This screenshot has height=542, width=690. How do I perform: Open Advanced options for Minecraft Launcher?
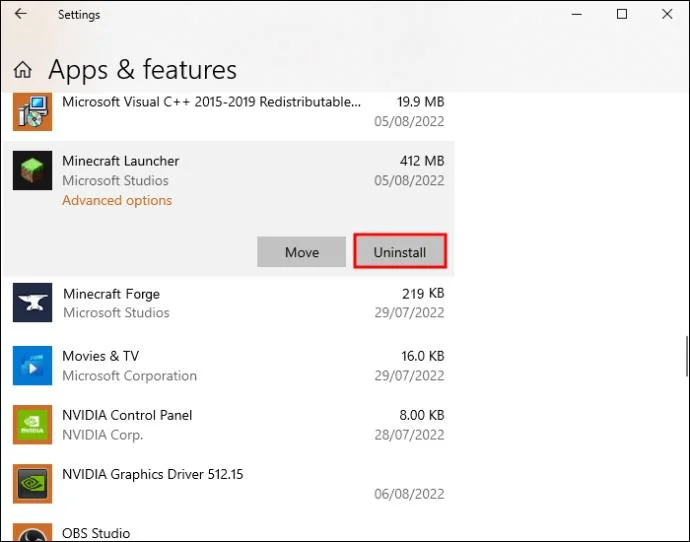coord(117,201)
